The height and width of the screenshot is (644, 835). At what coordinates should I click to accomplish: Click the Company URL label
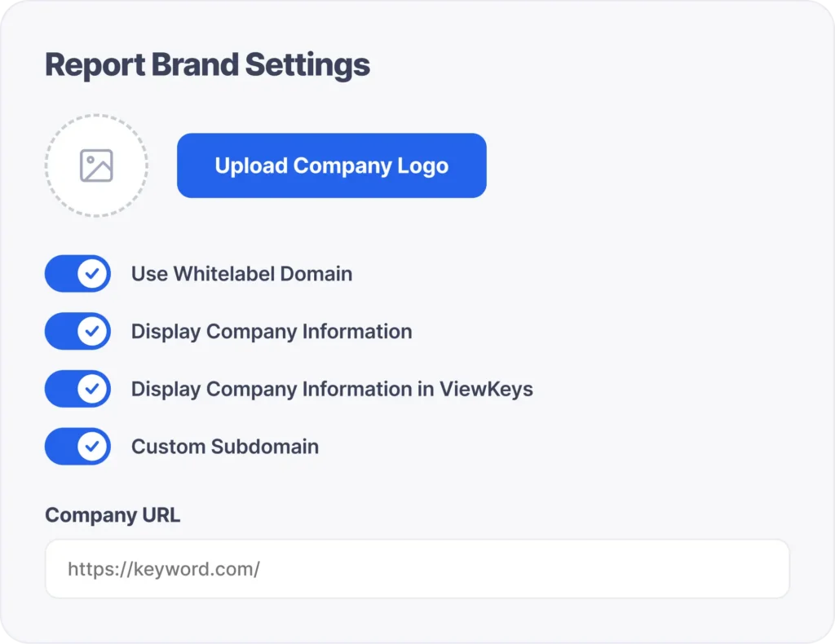113,515
